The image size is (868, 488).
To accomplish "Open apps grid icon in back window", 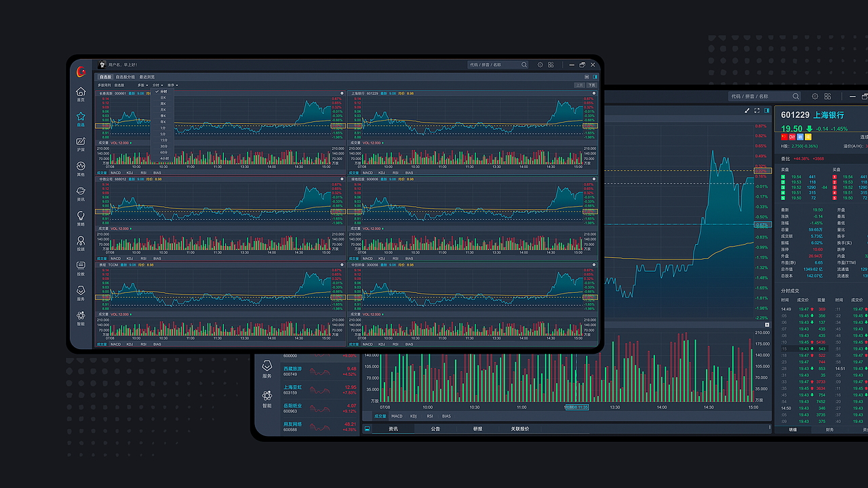I will tap(827, 96).
